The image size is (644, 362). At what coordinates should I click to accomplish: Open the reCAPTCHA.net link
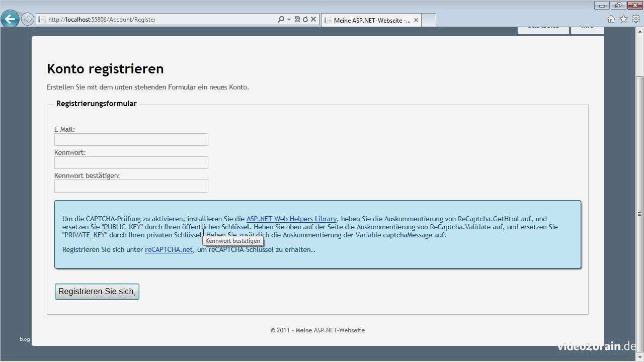coord(169,249)
